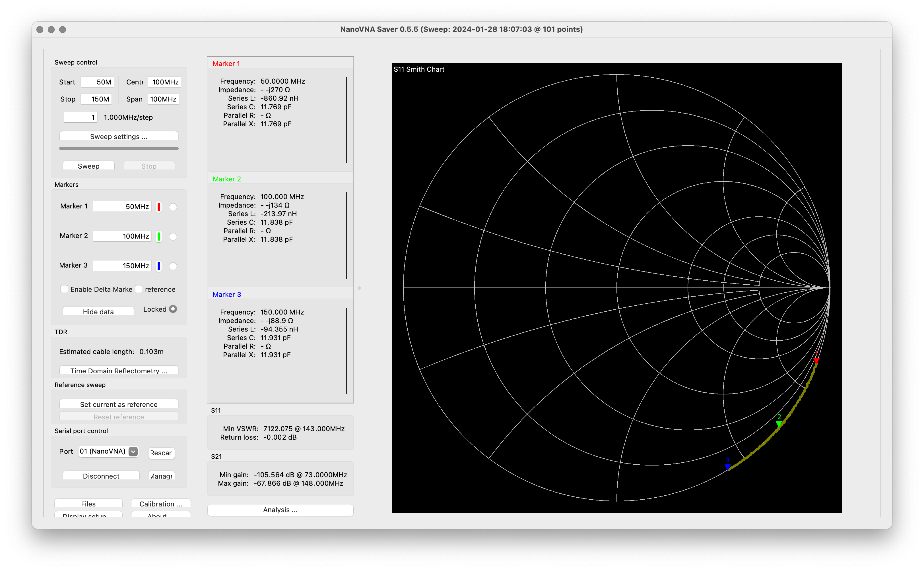Click Marker 3 blue color swatch
Viewport: 924px width, 571px height.
click(x=159, y=266)
